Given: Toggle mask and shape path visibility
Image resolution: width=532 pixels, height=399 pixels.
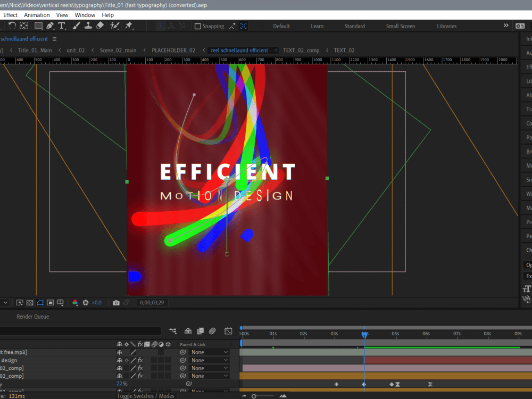Looking at the screenshot, I should (40, 303).
